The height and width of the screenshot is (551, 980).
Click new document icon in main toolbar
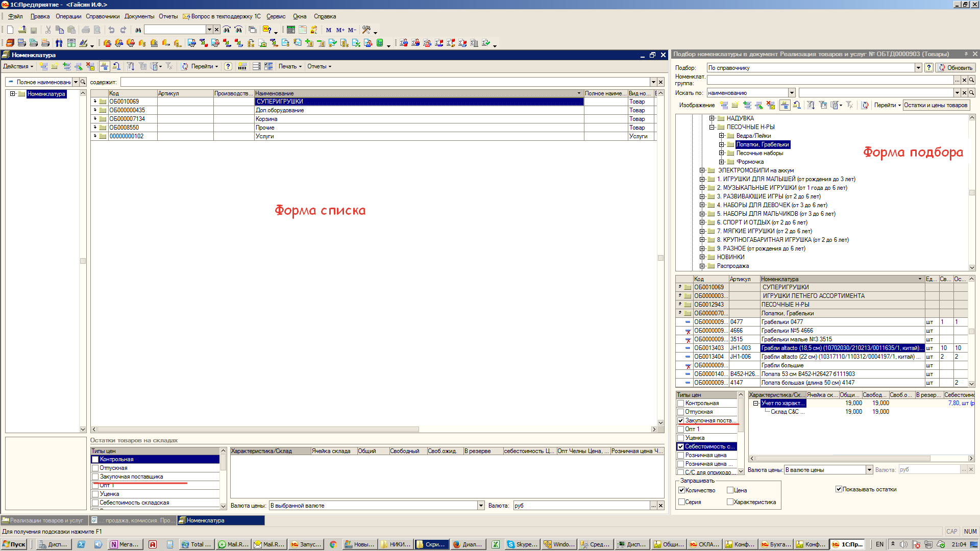[10, 30]
